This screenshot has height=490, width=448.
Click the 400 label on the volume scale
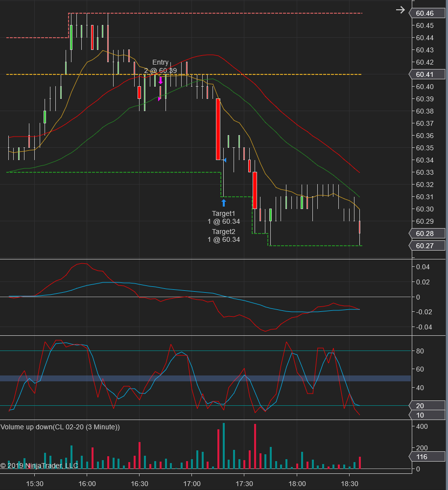(422, 426)
